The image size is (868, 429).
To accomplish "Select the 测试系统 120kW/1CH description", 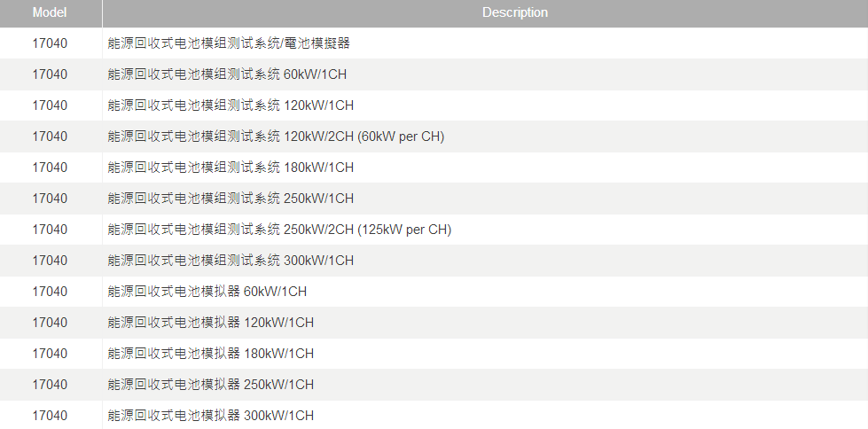I will pyautogui.click(x=231, y=105).
